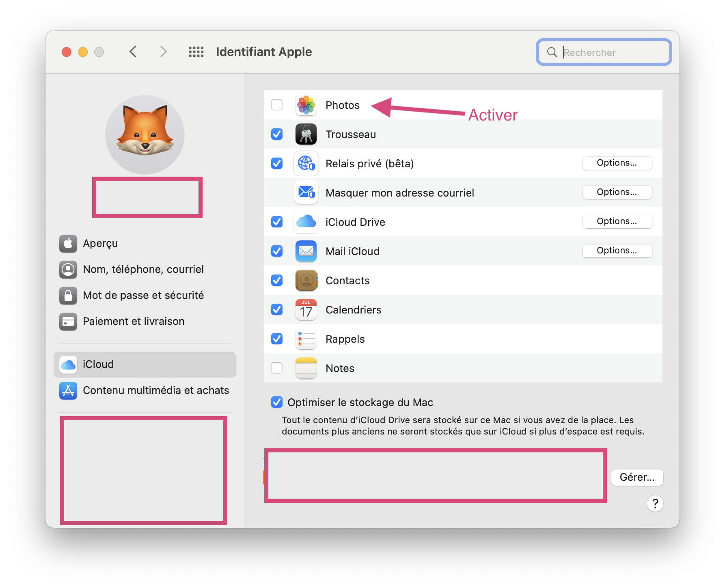Uncheck the Rappels checkbox
This screenshot has width=725, height=588.
pyautogui.click(x=277, y=339)
